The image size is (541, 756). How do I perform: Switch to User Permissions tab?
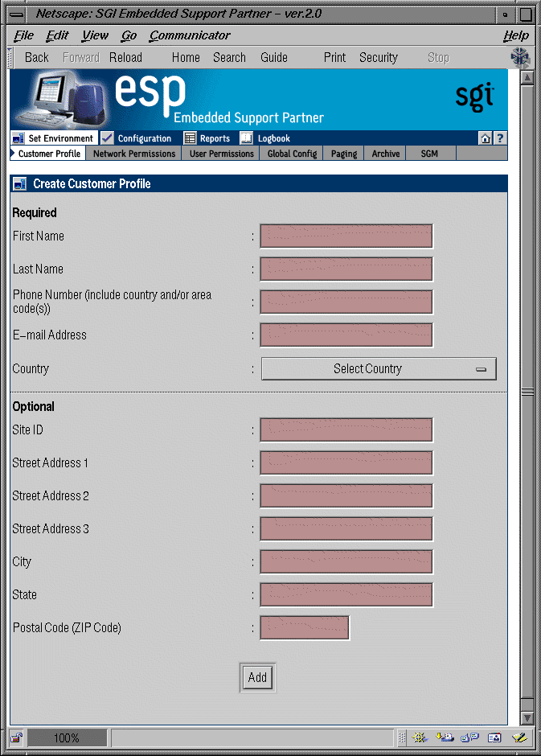pyautogui.click(x=222, y=154)
